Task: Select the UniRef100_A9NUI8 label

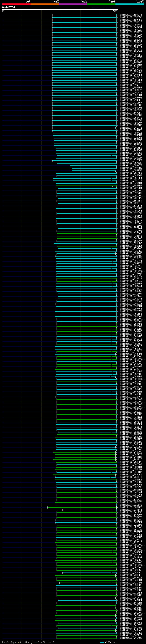Action: [131, 85]
